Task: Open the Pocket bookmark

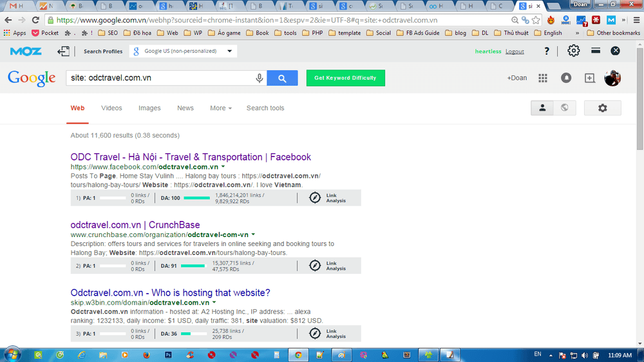Action: click(x=45, y=33)
